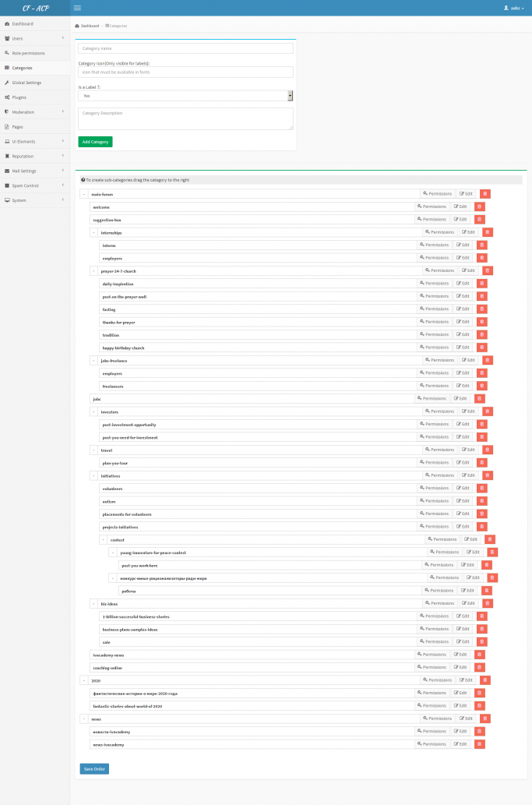Remove the prayer-24-7-church category

point(488,270)
